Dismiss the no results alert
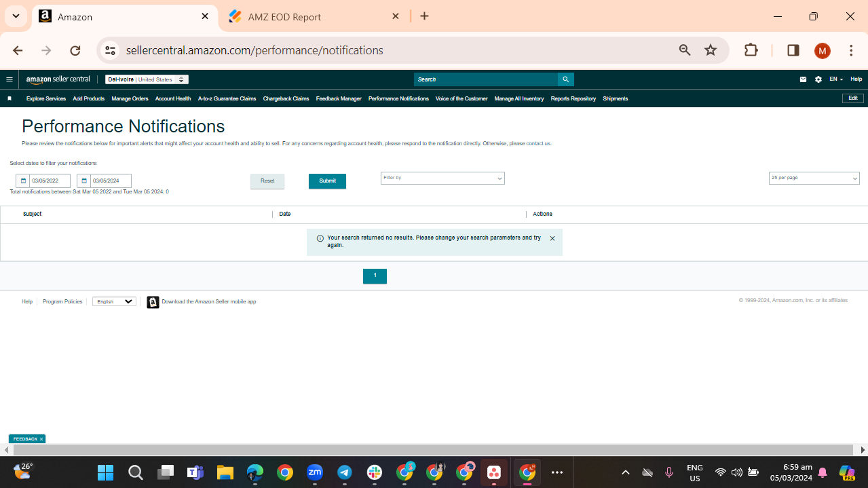This screenshot has width=868, height=488. pos(552,238)
